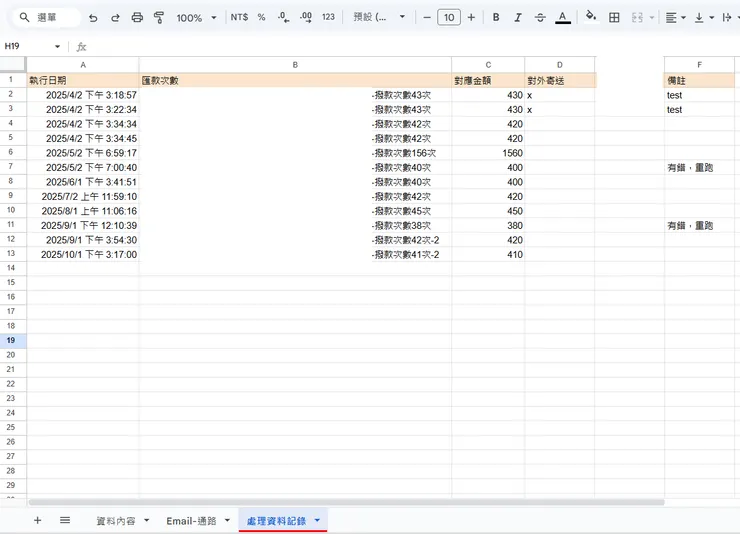The height and width of the screenshot is (534, 740).
Task: Click cell 撥款次數41次-2
Action: pyautogui.click(x=295, y=254)
